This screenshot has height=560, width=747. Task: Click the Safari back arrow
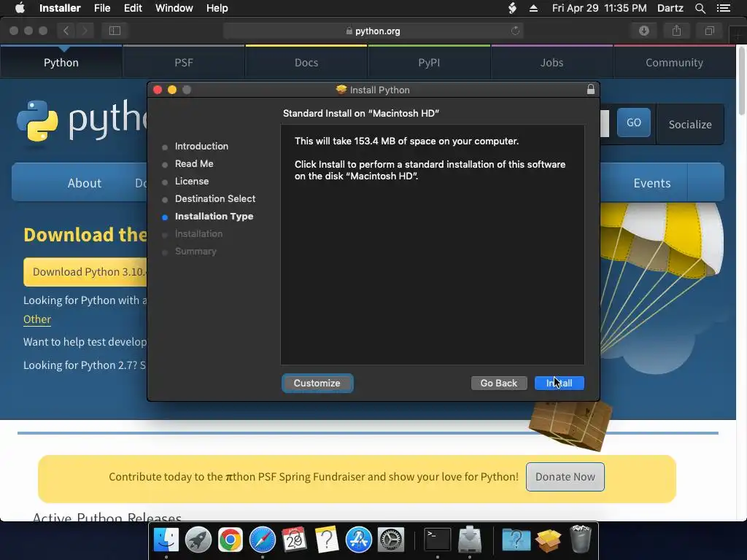click(x=66, y=31)
